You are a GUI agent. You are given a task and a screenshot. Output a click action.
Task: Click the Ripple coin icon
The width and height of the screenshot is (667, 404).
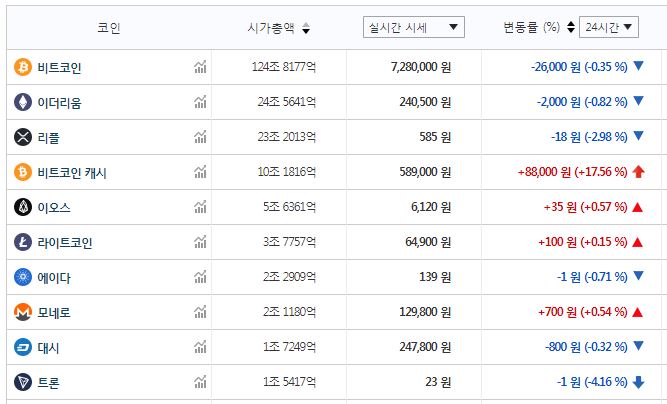point(22,137)
